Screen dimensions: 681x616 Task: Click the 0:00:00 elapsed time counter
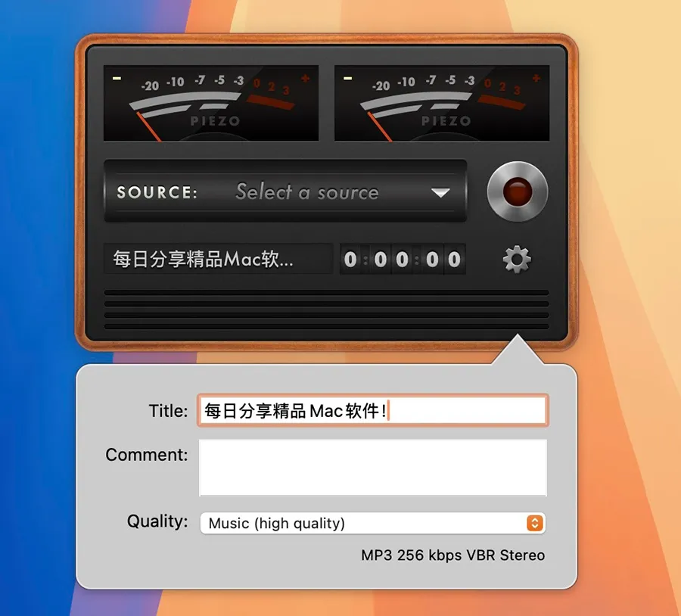point(402,260)
